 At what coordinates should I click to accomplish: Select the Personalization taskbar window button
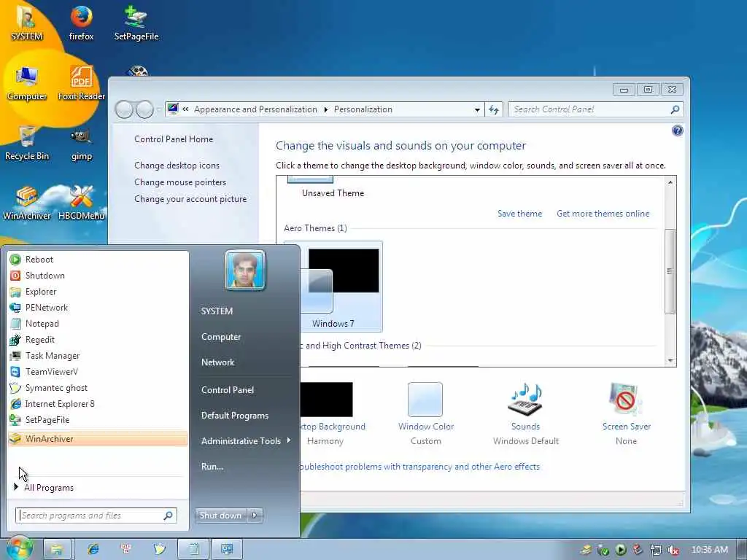click(227, 550)
